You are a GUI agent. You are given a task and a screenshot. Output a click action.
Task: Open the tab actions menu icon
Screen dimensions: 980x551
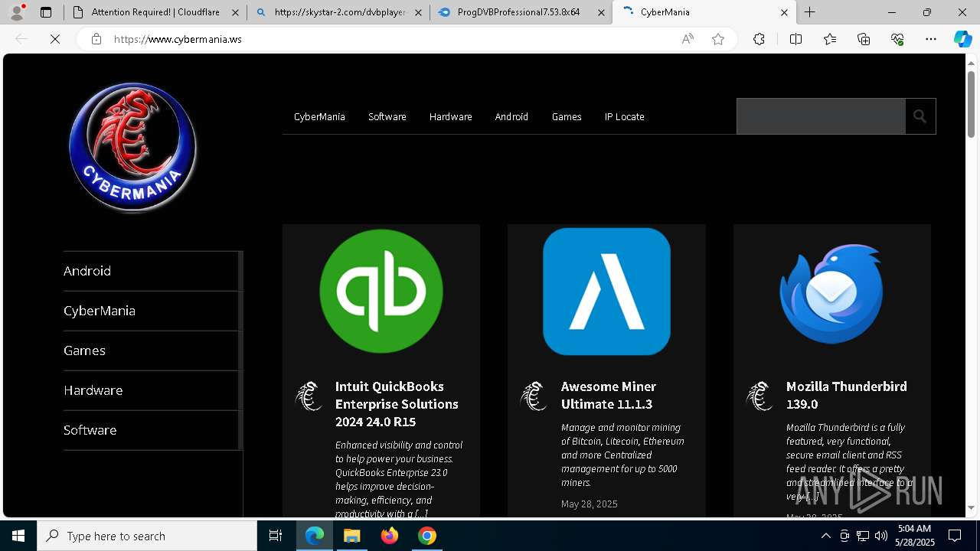point(46,12)
